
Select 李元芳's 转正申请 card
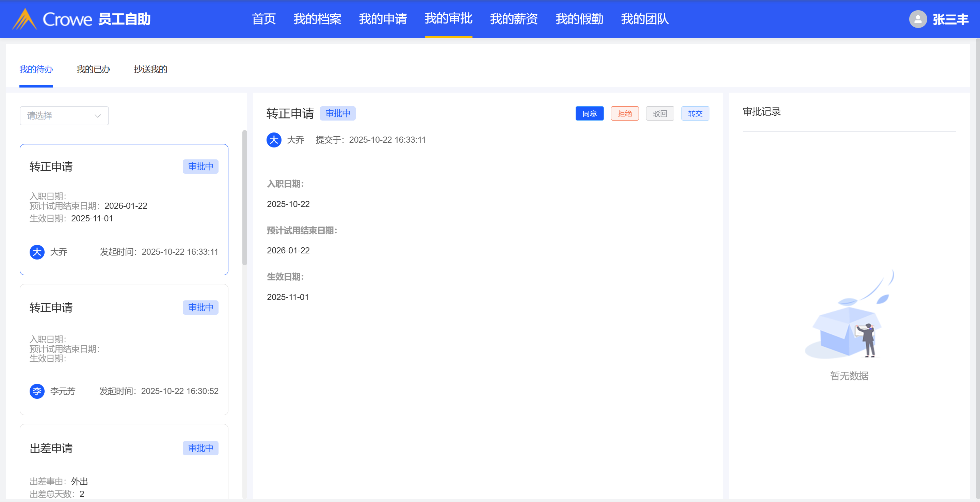click(x=124, y=349)
